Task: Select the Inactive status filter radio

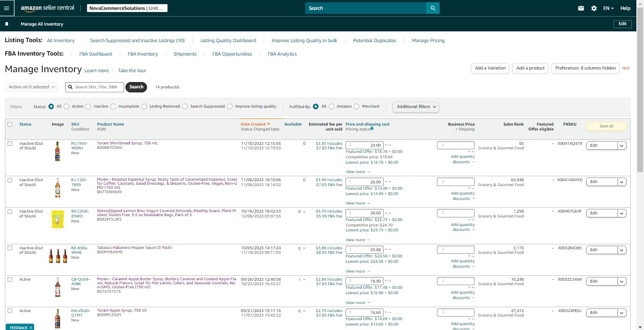Action: point(88,107)
